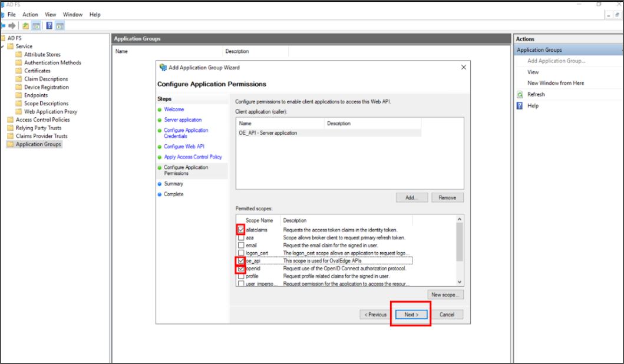Click the Next button in the wizard
The height and width of the screenshot is (364, 624).
[410, 314]
